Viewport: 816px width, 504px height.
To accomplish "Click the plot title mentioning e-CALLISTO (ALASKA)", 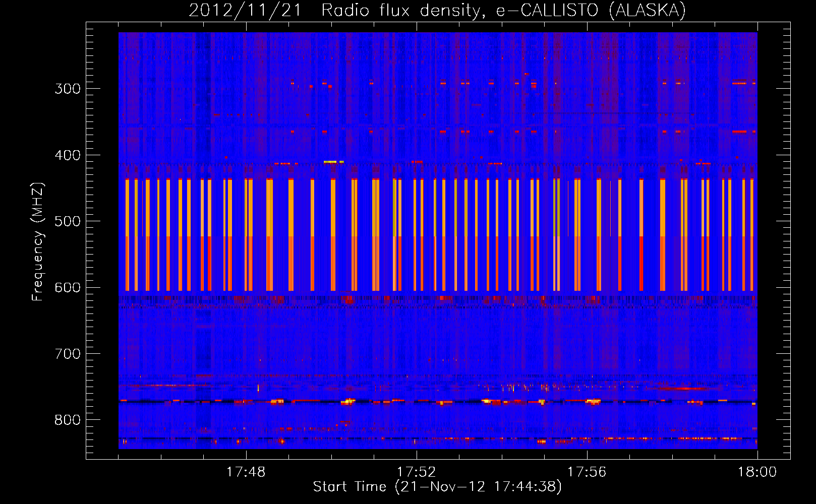I will [x=437, y=11].
